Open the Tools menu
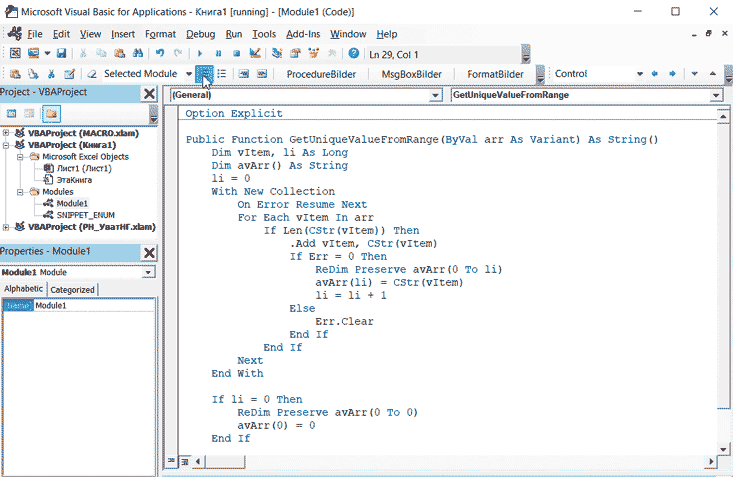 (x=264, y=34)
